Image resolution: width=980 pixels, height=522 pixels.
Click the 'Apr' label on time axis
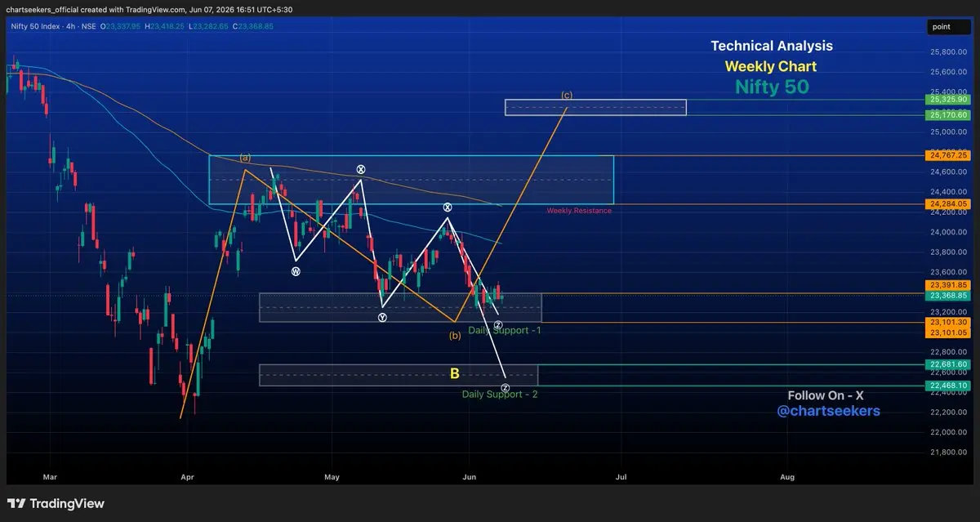[x=187, y=475]
